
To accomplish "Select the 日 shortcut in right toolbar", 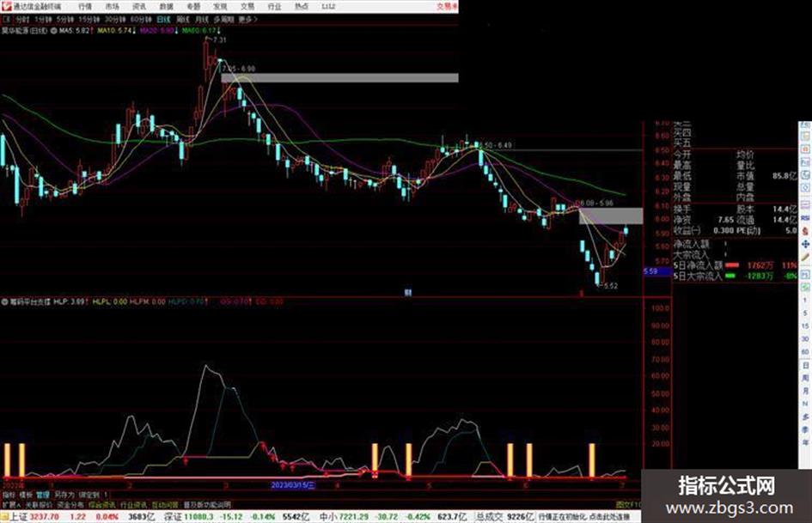I will tap(805, 366).
